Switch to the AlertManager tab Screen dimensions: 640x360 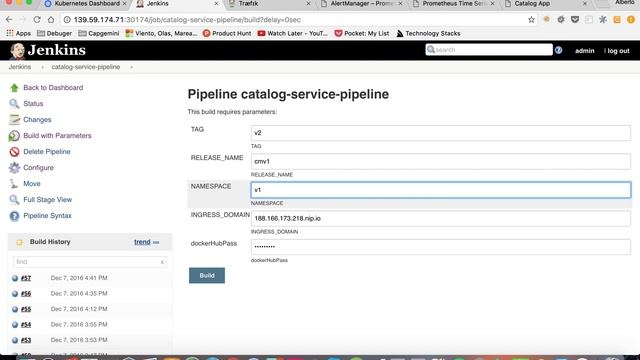coord(361,4)
